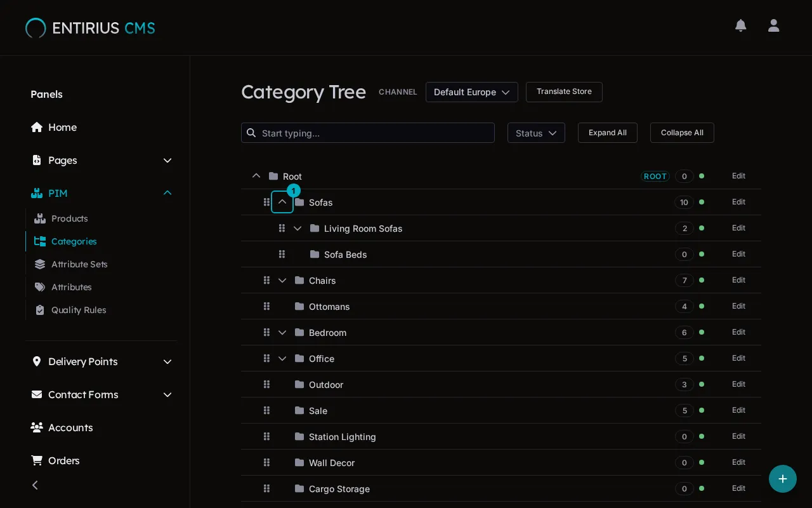Screen dimensions: 812x508
Task: Edit the Sofas category
Action: coord(738,202)
